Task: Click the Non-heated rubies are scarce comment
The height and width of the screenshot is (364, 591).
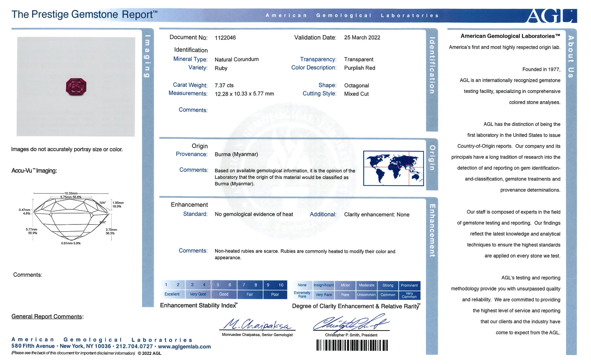Action: (x=305, y=254)
